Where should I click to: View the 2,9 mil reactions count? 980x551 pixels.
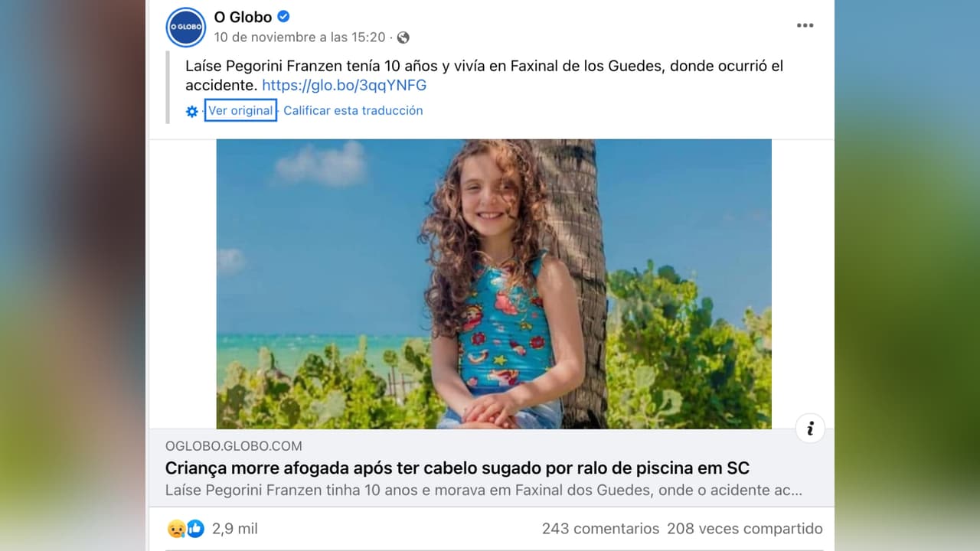[235, 529]
